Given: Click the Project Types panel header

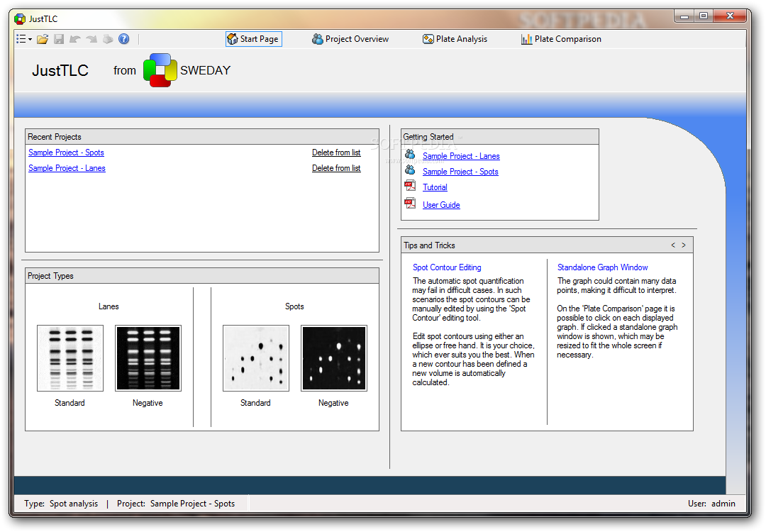Looking at the screenshot, I should [x=202, y=276].
